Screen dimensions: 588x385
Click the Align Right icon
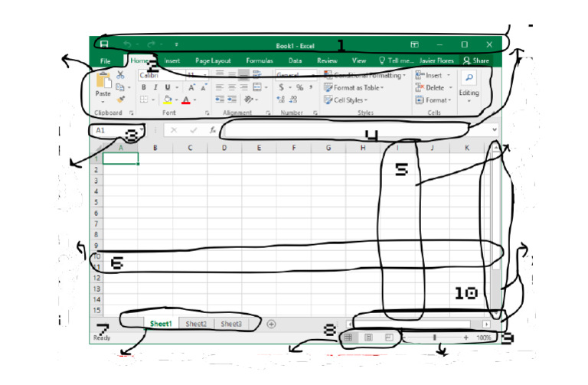[244, 87]
